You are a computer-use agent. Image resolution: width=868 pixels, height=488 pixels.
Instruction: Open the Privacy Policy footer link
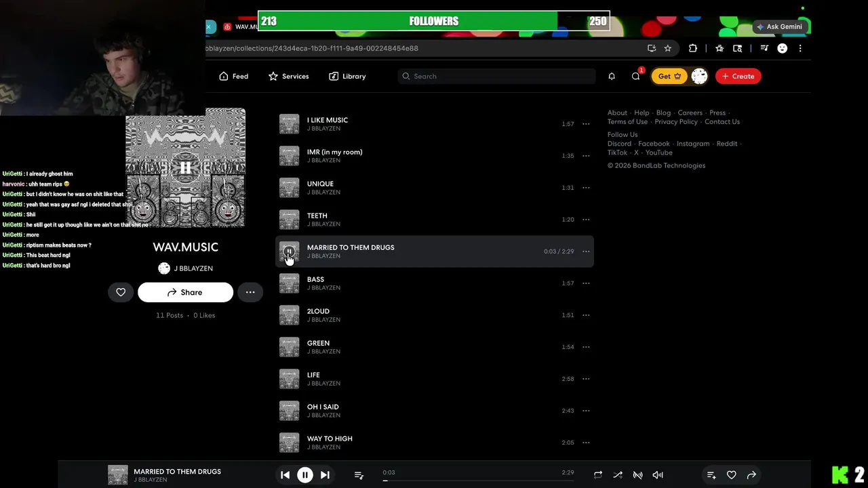point(676,122)
